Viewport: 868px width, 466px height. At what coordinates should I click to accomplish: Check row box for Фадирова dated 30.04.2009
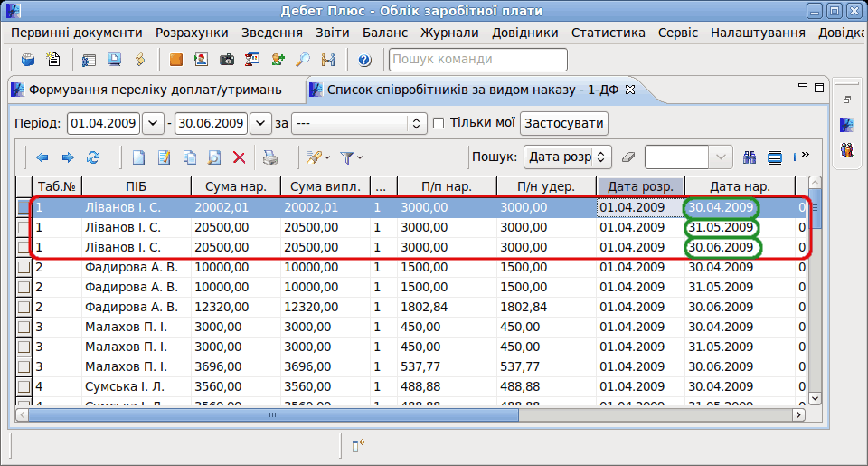24,268
